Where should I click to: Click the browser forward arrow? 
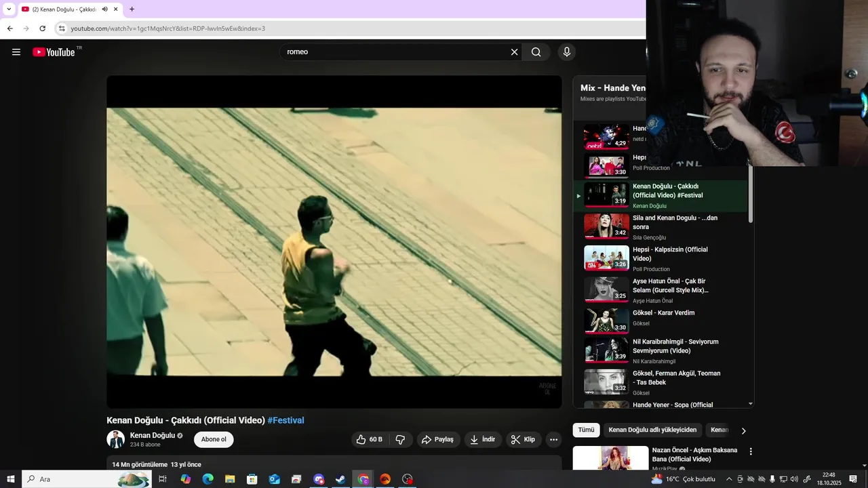[26, 28]
